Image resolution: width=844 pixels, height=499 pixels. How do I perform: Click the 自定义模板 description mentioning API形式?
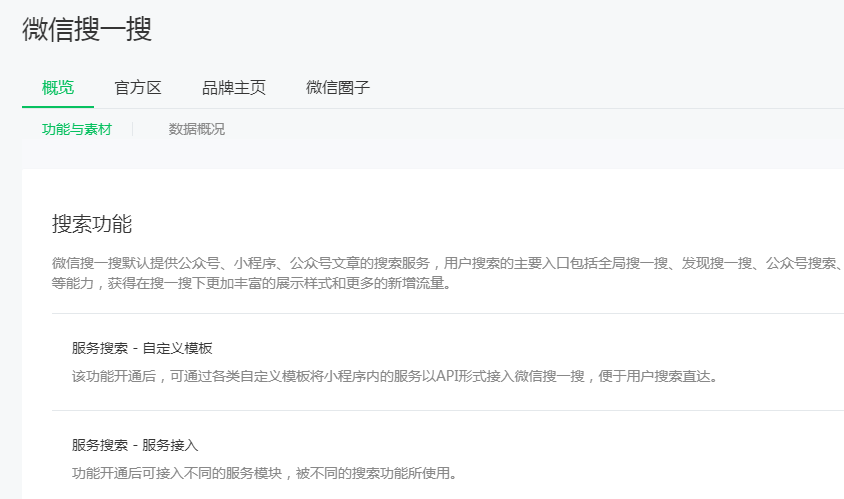click(x=395, y=377)
